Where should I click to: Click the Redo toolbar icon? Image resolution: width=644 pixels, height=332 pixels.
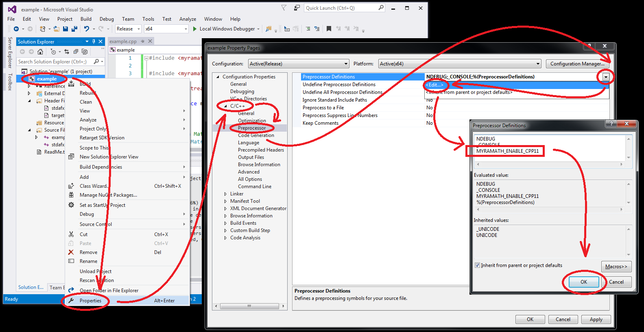(x=101, y=29)
